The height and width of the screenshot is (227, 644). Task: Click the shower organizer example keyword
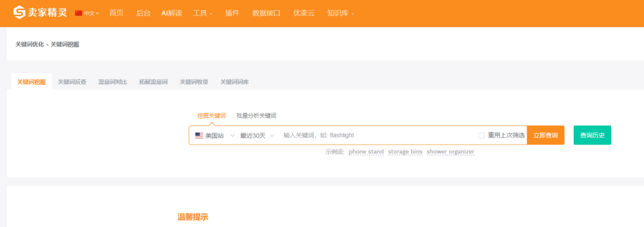pos(451,152)
